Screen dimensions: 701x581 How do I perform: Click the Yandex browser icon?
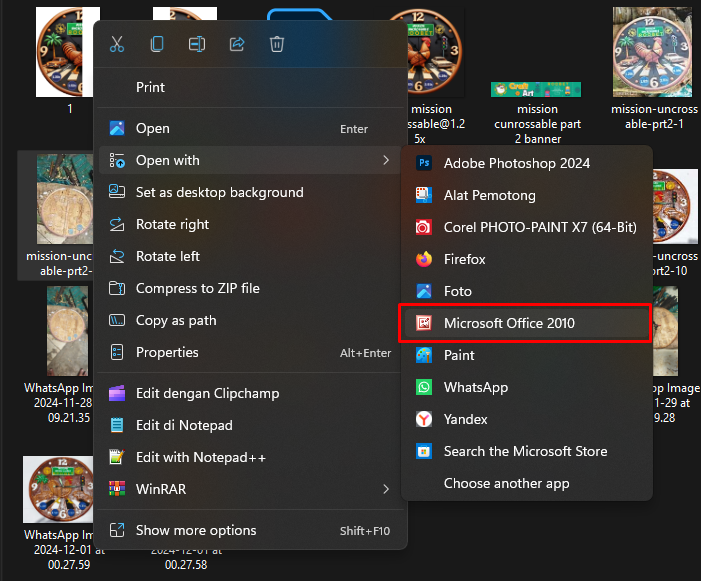[424, 419]
